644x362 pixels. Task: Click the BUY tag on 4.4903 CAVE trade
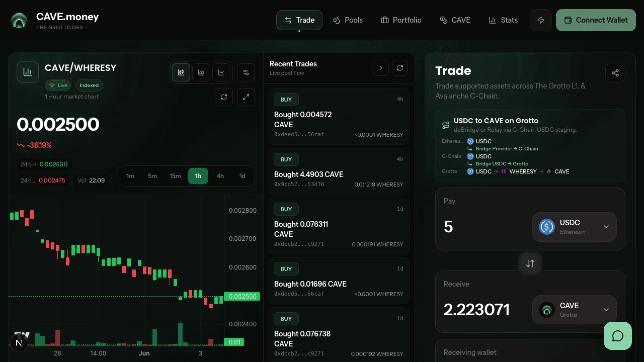(286, 159)
